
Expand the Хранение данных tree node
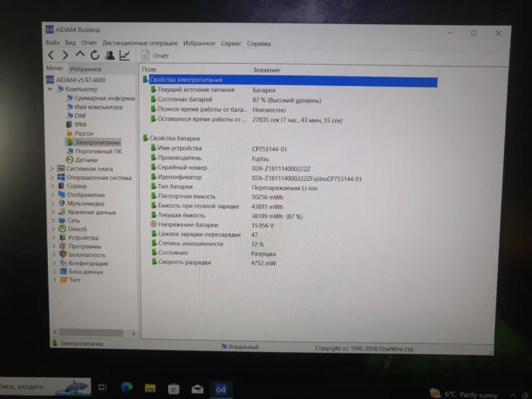pyautogui.click(x=52, y=212)
